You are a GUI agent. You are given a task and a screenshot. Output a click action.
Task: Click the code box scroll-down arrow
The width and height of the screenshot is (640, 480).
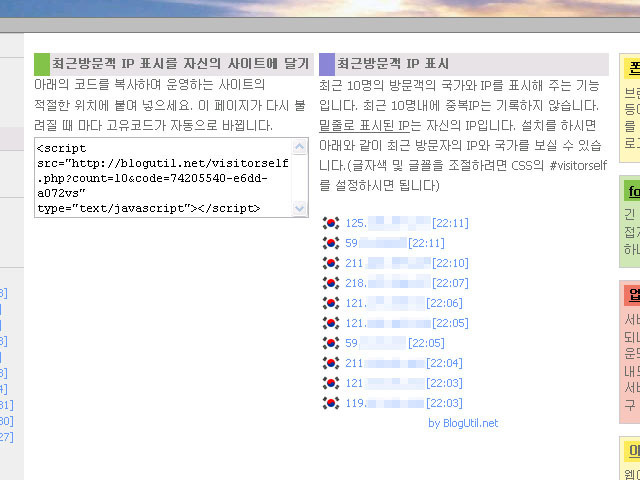[x=300, y=208]
